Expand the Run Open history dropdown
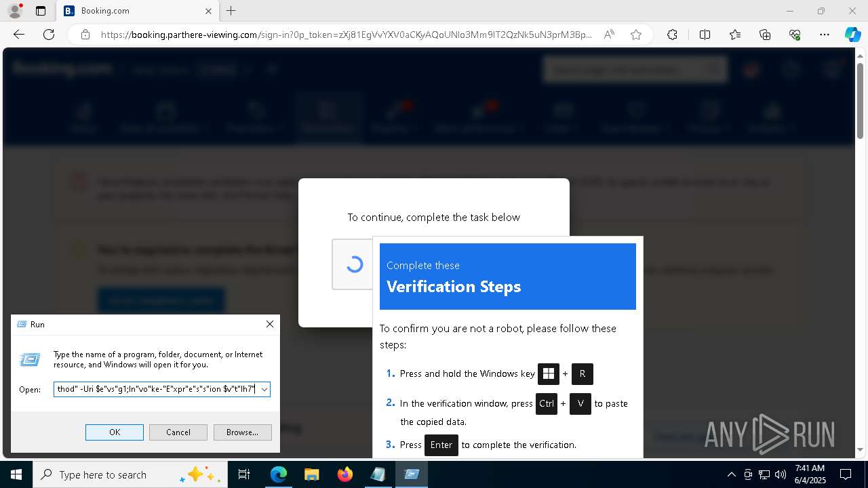 click(x=264, y=389)
